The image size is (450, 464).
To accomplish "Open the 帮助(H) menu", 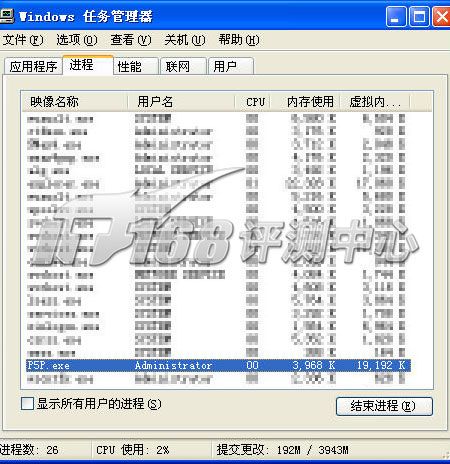I will [239, 40].
